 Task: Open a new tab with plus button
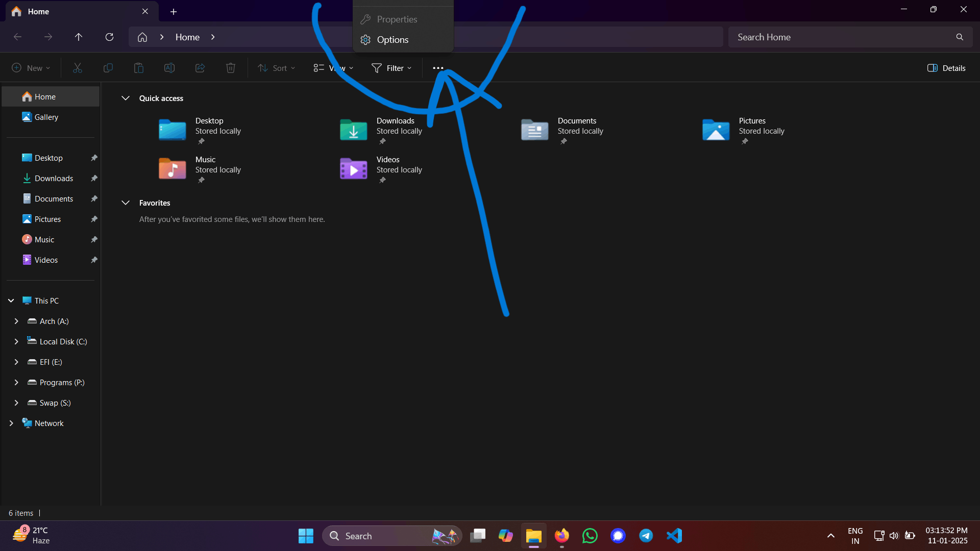point(174,11)
